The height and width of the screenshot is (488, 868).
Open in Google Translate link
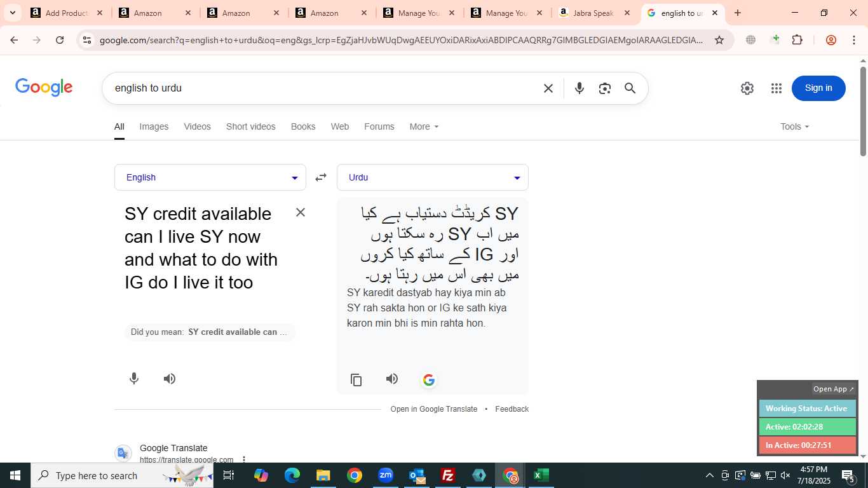433,409
